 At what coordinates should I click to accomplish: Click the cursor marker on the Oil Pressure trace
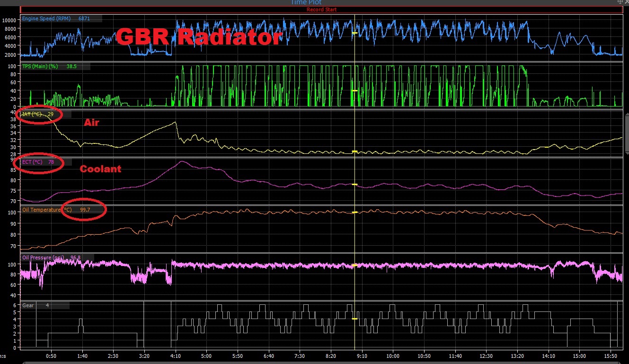354,265
